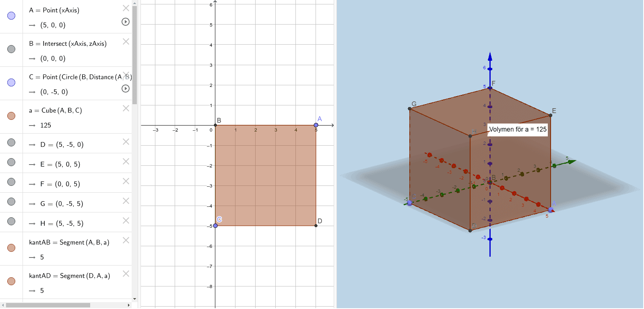
Task: Delete the E = (5, 0, 5) row
Action: tap(126, 161)
